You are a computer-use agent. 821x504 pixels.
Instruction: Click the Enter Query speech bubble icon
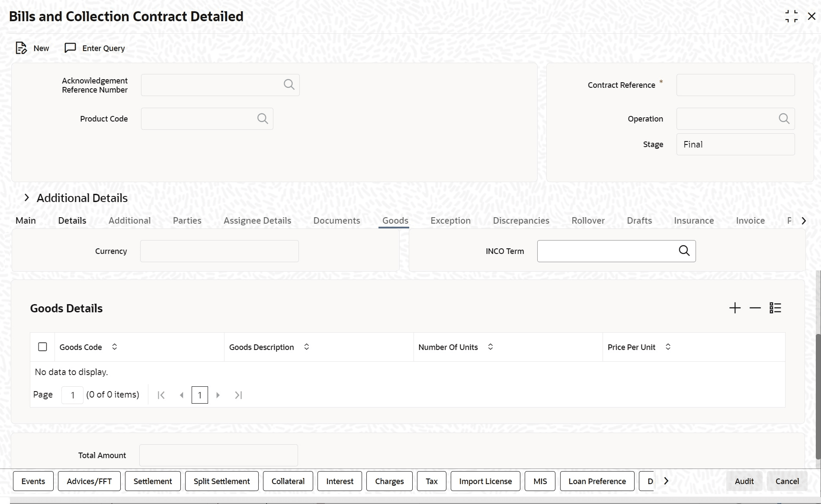70,48
